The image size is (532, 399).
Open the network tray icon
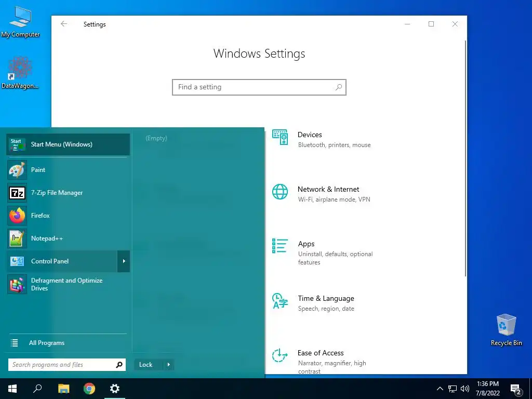click(x=453, y=389)
